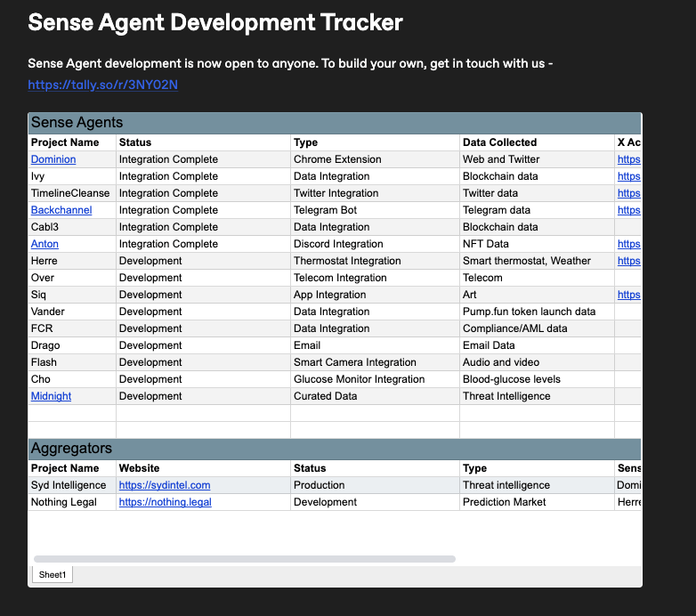Open the tally.so form link
Image resolution: width=696 pixels, height=616 pixels.
point(102,85)
